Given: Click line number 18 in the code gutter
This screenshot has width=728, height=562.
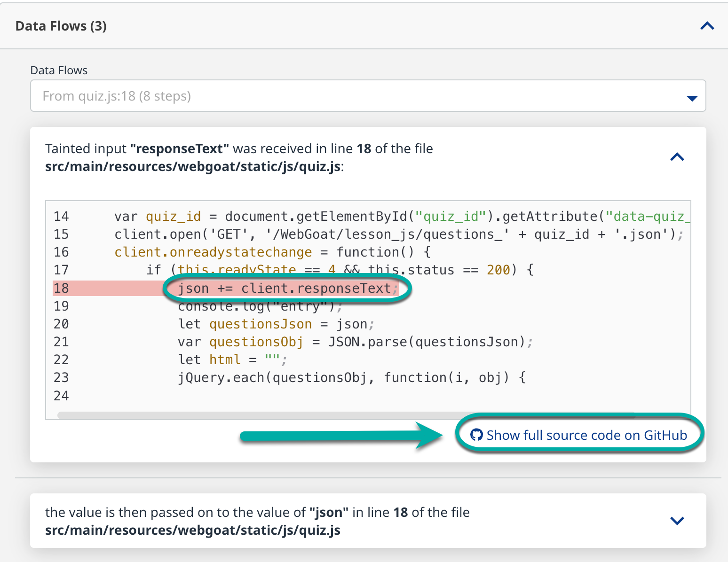Looking at the screenshot, I should (61, 288).
